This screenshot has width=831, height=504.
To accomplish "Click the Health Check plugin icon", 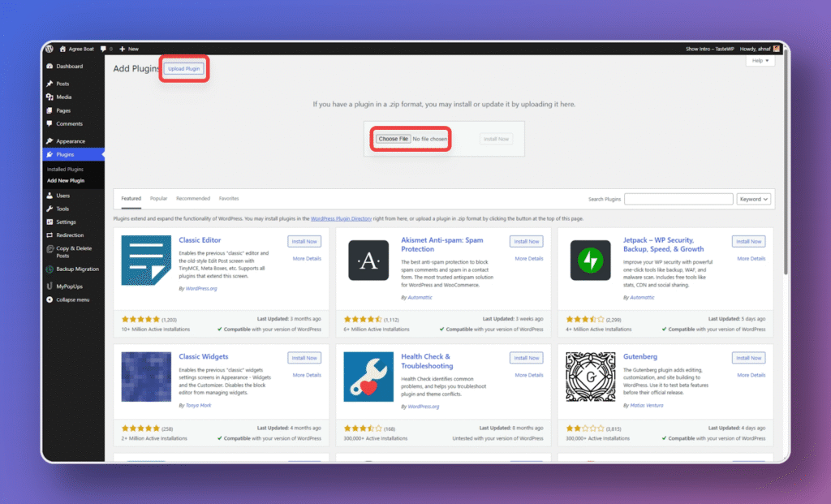I will point(368,377).
